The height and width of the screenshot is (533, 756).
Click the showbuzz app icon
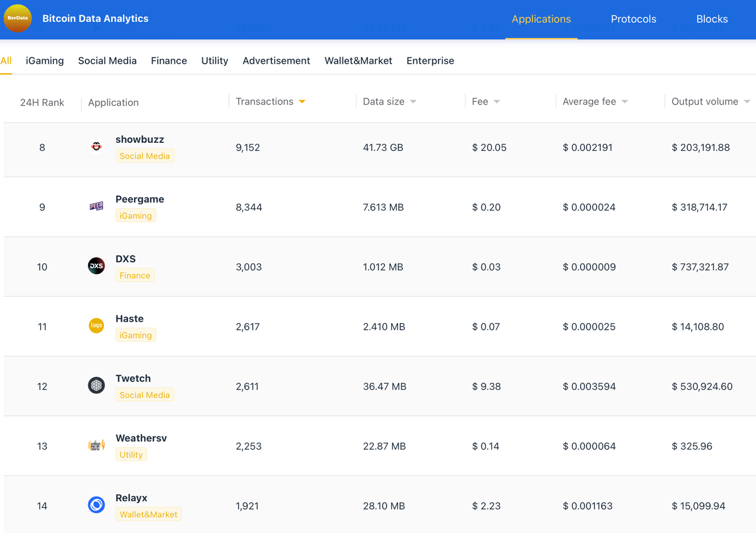[x=96, y=146]
